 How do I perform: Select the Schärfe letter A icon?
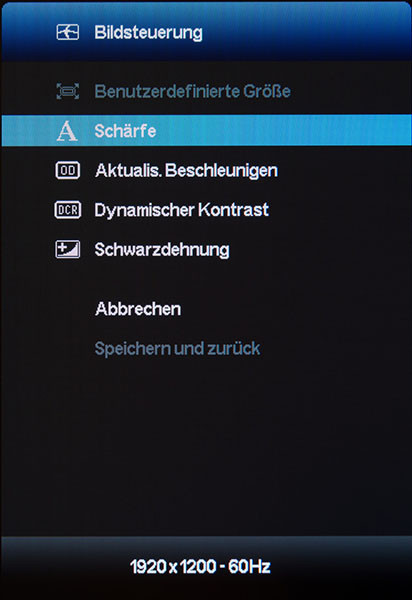pyautogui.click(x=67, y=131)
